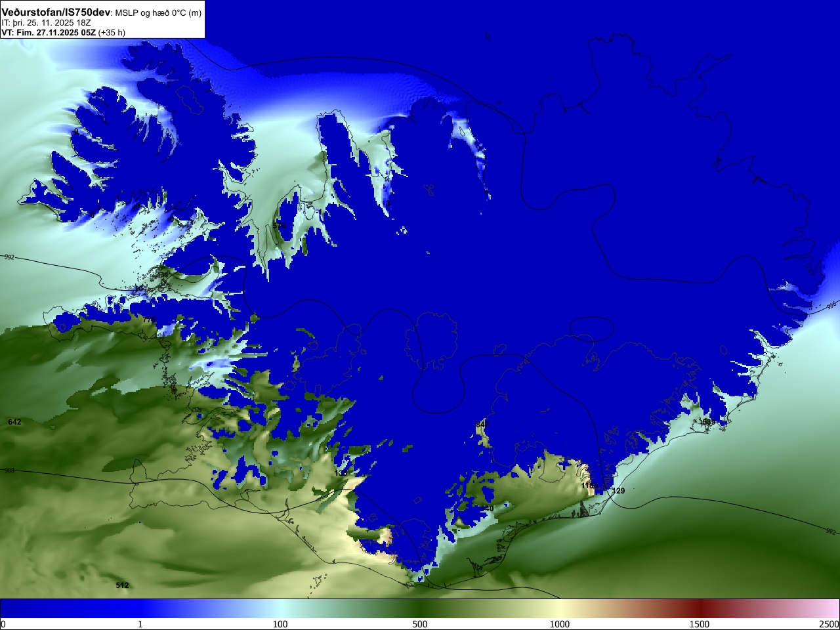840x630 pixels.
Task: Click the '0' tick label on the color scale
Action: [3, 624]
